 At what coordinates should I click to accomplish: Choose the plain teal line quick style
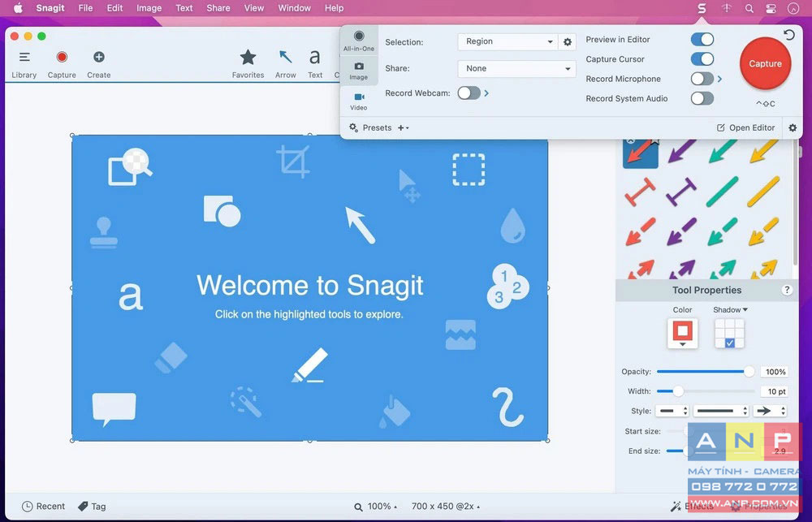tap(723, 192)
